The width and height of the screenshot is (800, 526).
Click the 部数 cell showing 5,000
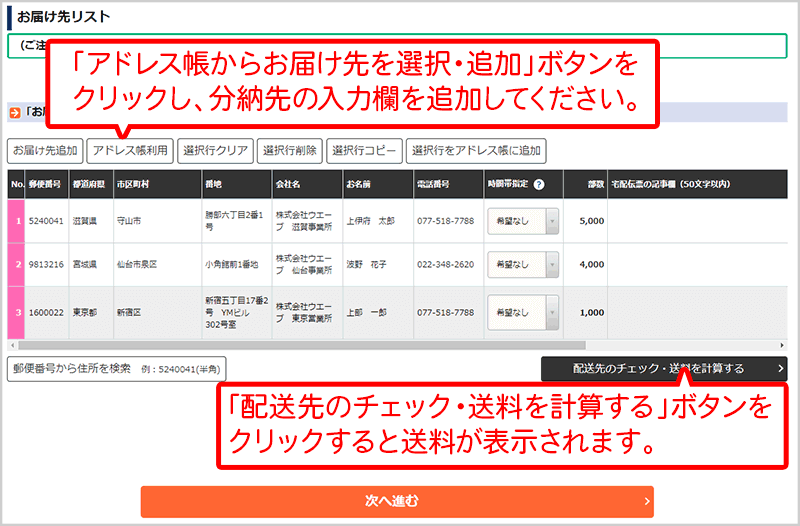point(591,220)
